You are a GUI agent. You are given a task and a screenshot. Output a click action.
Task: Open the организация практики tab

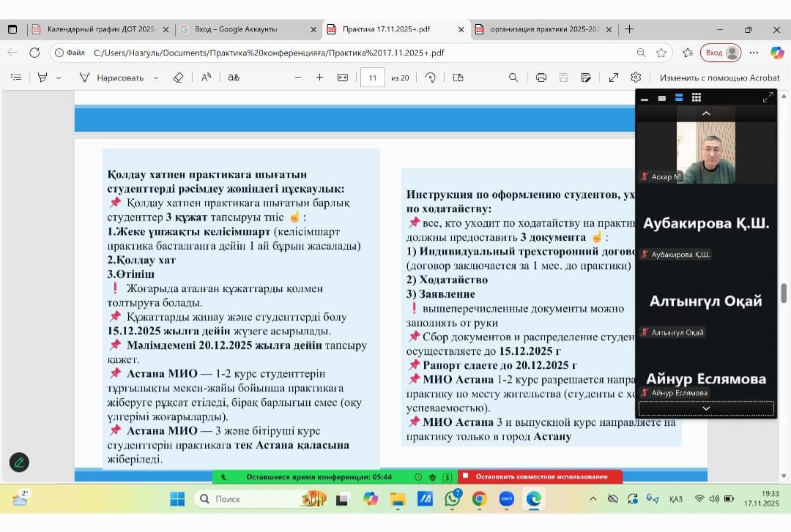click(x=544, y=29)
